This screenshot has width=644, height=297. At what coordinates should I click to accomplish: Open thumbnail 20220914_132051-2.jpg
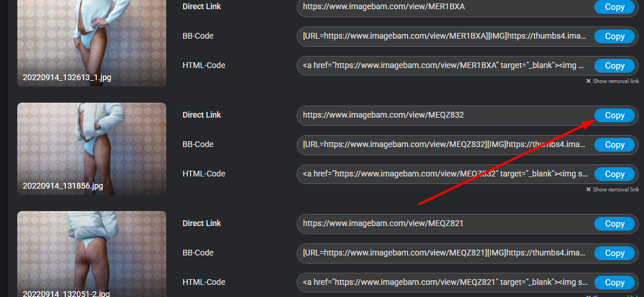pos(92,254)
